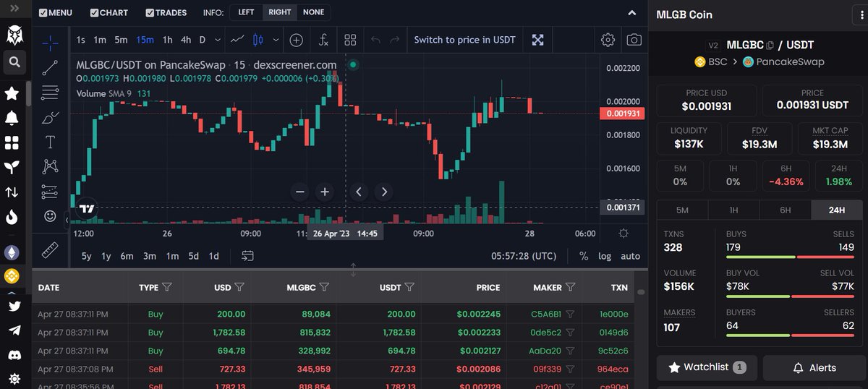Select the emoji sticker tool
Screen dimensions: 868x389
50,215
